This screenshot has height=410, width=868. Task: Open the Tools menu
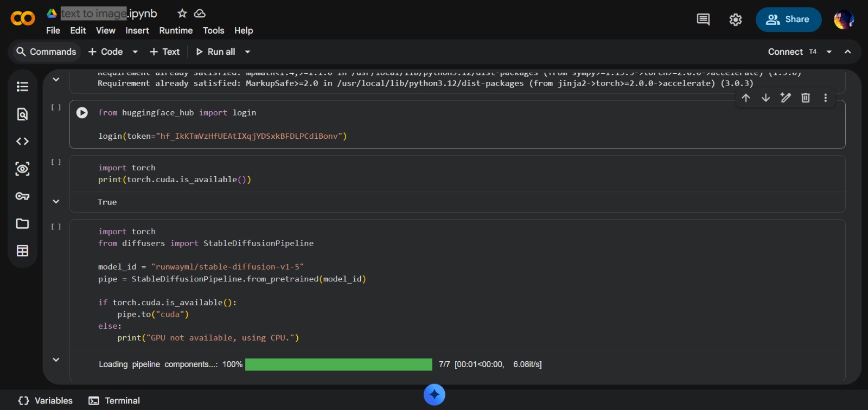coord(213,30)
